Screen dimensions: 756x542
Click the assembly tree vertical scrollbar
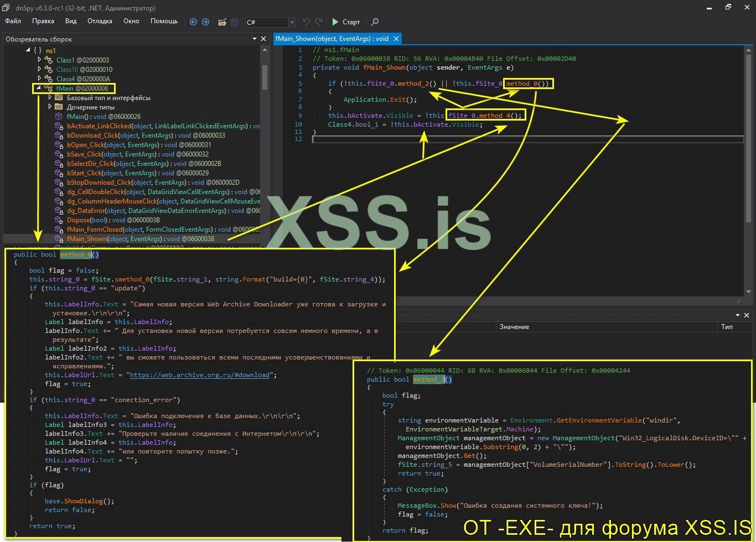(265, 77)
